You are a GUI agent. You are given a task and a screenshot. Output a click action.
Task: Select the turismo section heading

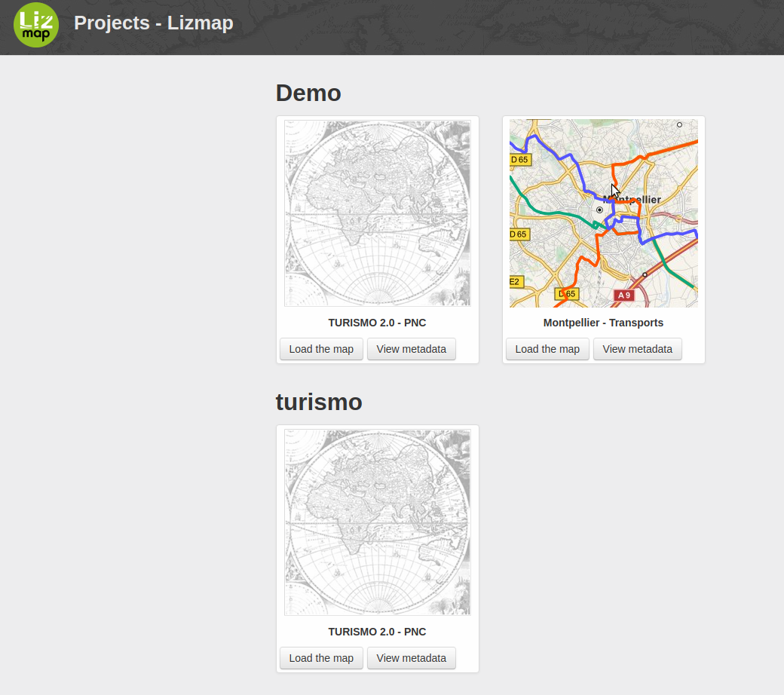click(319, 402)
